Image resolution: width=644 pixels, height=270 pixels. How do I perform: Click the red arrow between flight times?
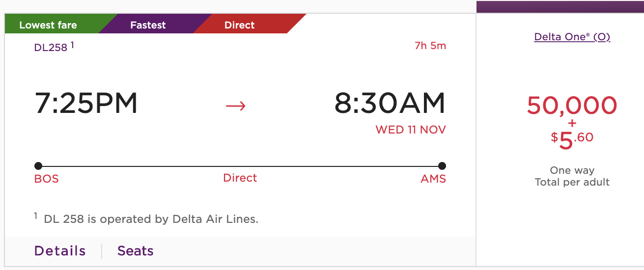coord(235,105)
